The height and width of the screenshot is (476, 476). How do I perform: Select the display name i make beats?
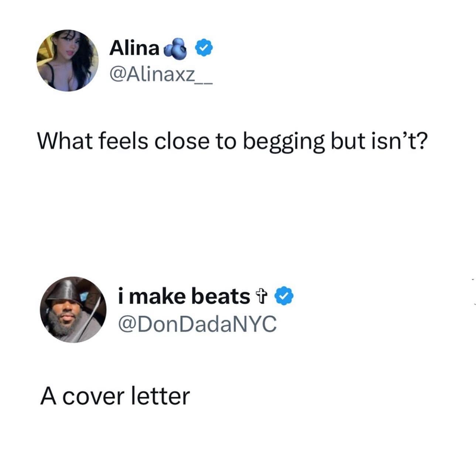[x=183, y=295]
